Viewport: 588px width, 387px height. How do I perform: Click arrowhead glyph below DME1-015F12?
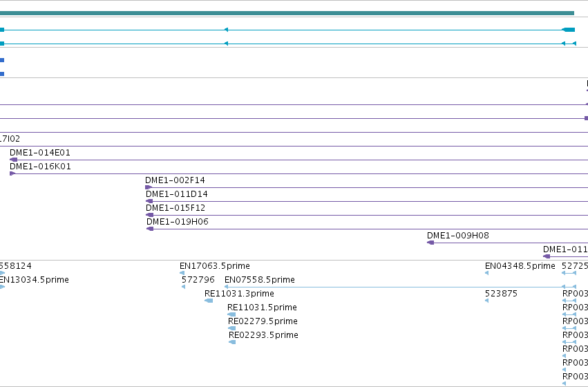click(150, 215)
